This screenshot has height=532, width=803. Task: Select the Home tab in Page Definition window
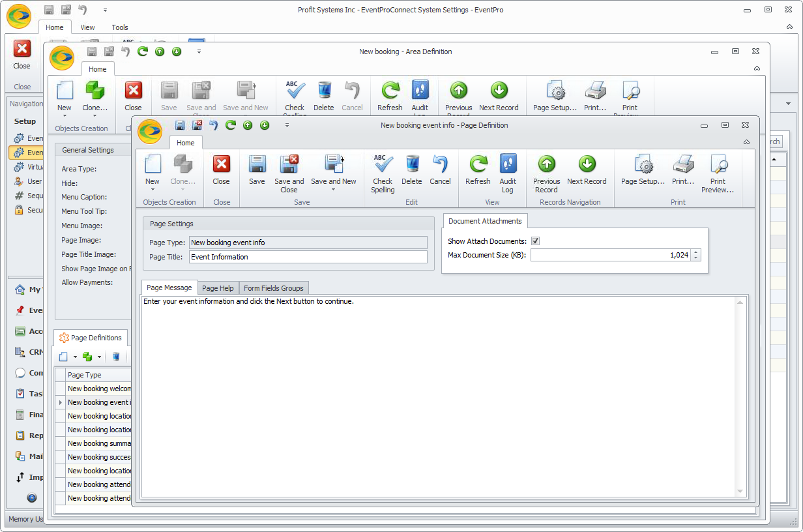tap(186, 143)
